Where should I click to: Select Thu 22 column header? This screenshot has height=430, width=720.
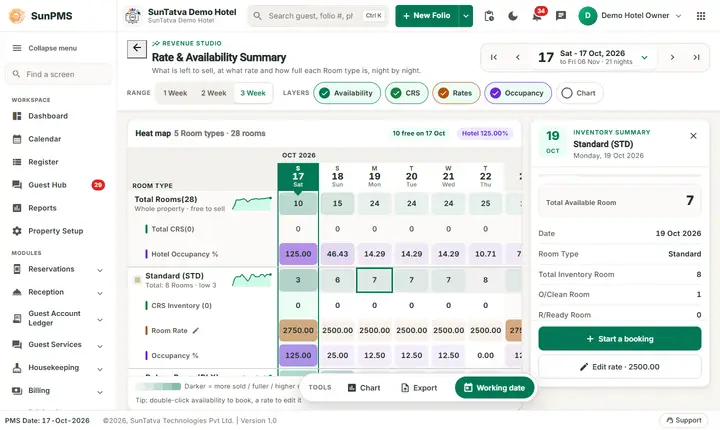(x=485, y=176)
